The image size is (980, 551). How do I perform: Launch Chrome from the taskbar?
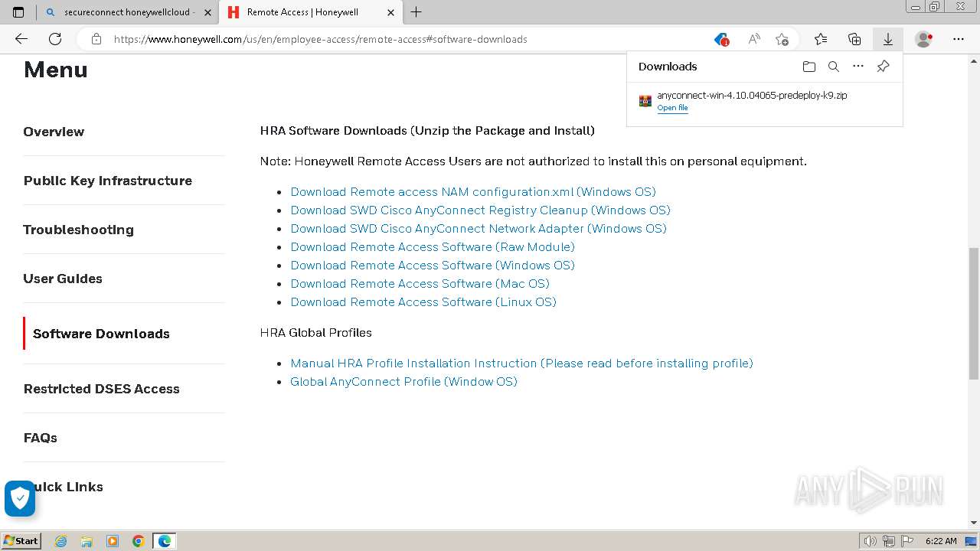click(139, 541)
